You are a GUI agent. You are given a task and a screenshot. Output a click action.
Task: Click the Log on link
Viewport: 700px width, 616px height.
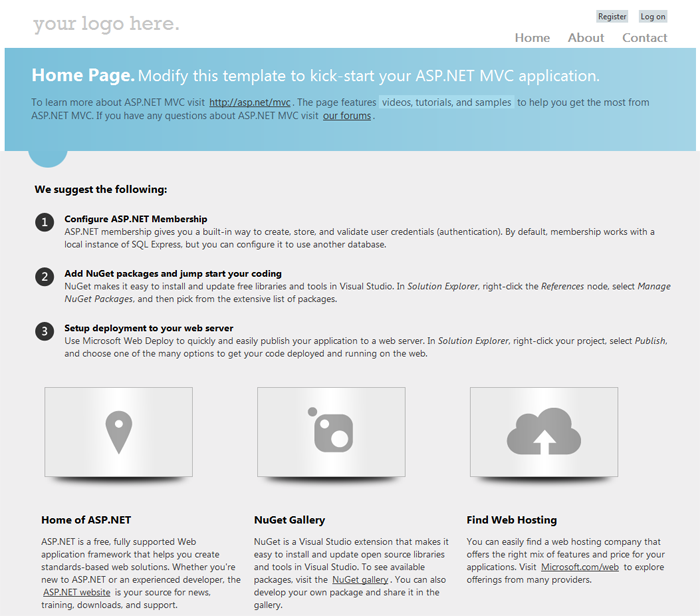[653, 17]
